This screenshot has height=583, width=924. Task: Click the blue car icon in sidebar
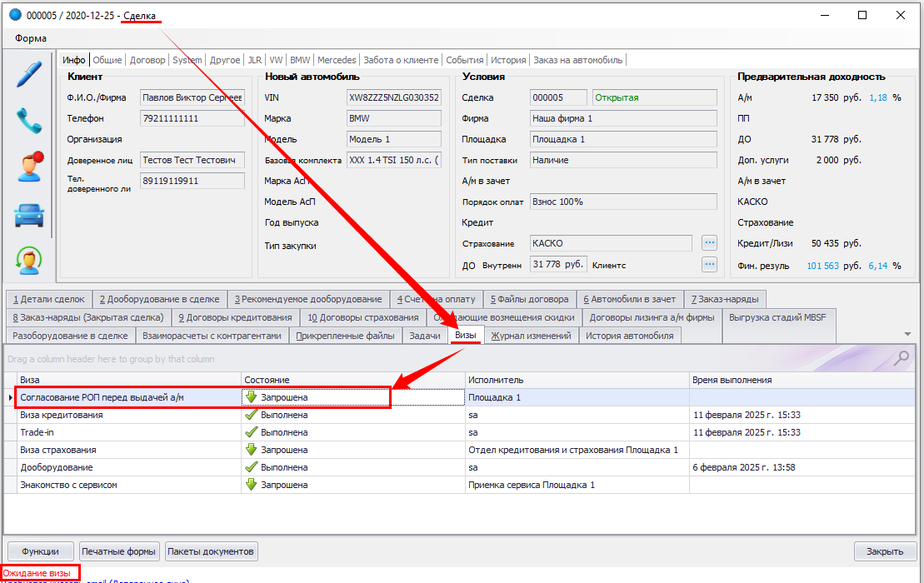[29, 215]
